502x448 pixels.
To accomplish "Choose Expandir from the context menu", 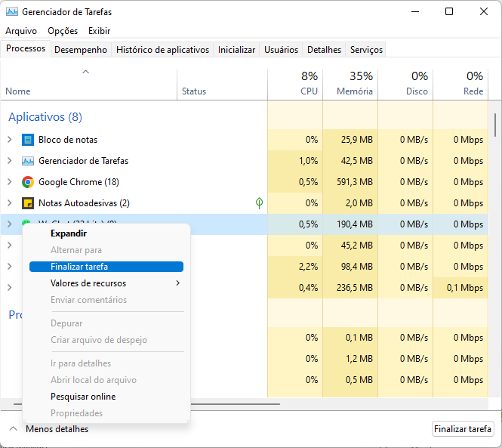I will click(69, 233).
